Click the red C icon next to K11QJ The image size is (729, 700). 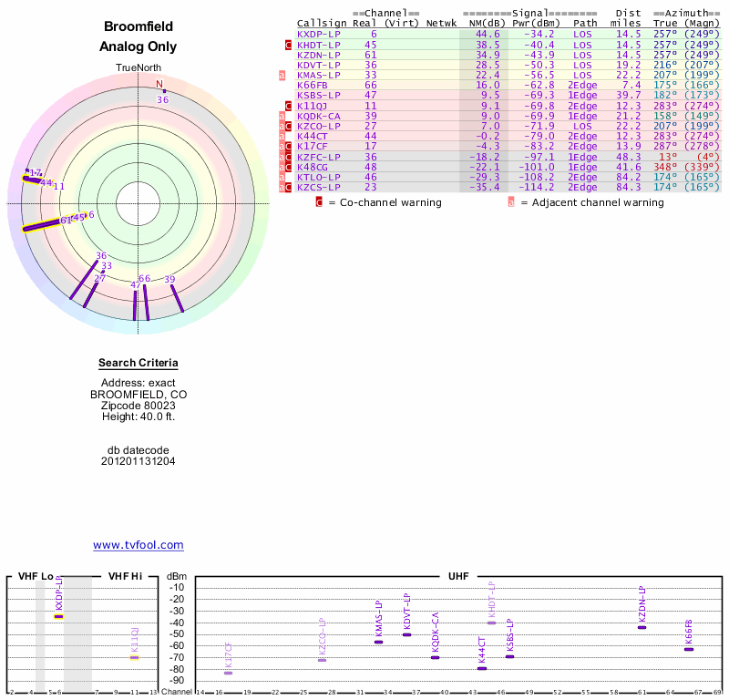(x=288, y=106)
